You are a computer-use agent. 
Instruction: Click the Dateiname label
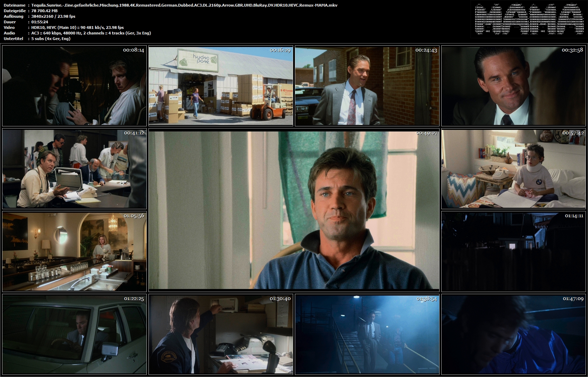click(x=14, y=5)
